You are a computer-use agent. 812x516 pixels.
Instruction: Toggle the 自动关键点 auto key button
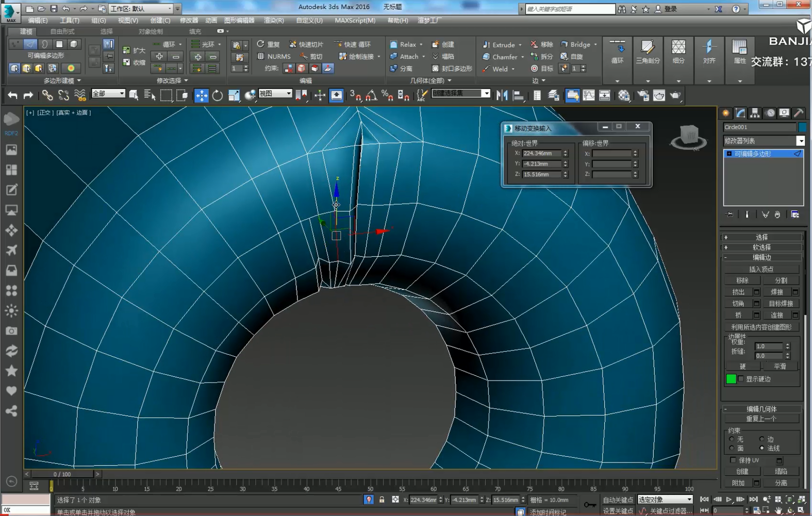click(x=618, y=500)
